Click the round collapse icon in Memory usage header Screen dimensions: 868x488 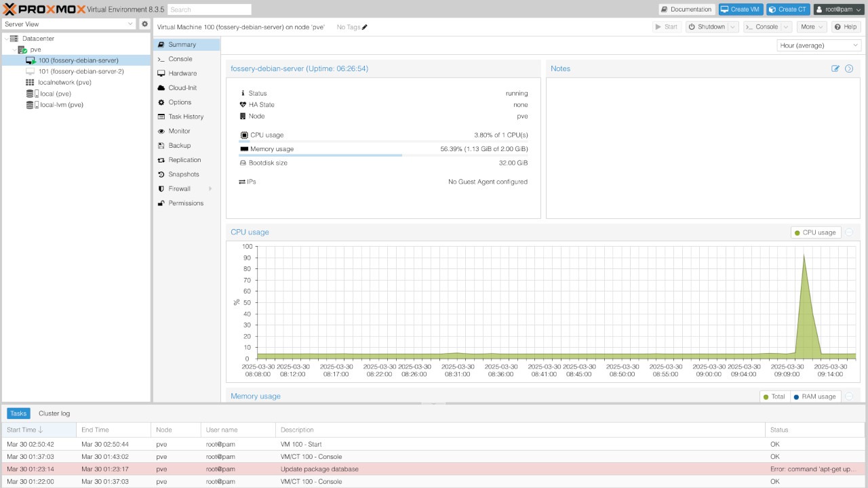point(849,396)
